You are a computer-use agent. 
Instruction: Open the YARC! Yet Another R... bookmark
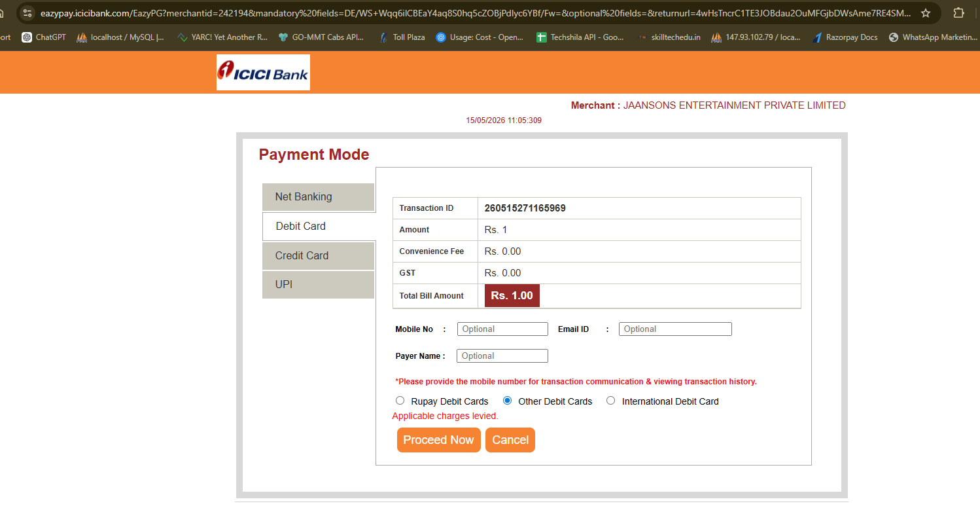pos(222,37)
